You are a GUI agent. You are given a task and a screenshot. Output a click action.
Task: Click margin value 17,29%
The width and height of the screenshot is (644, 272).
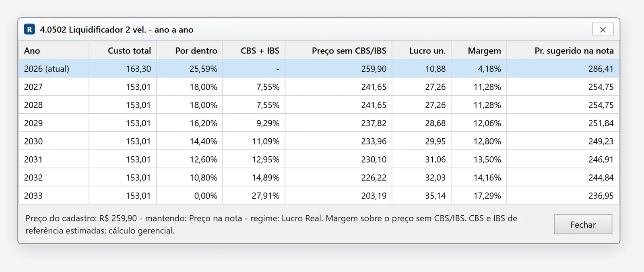pyautogui.click(x=487, y=195)
